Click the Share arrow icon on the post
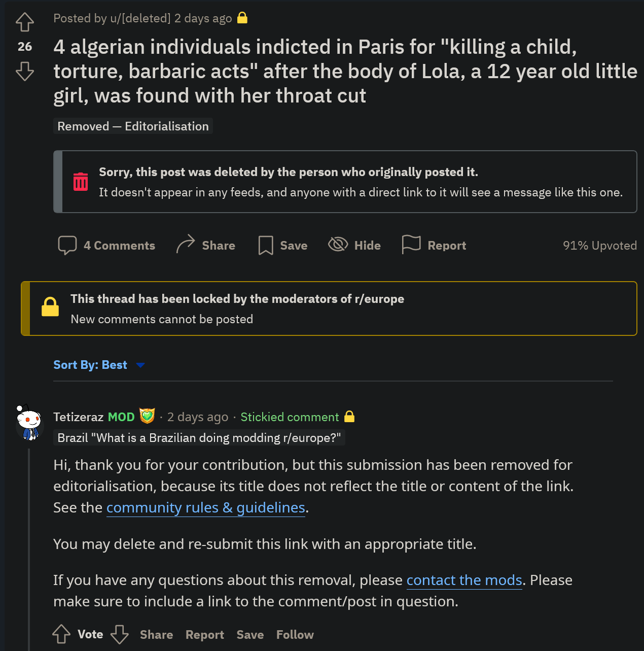The width and height of the screenshot is (644, 651). coord(186,244)
